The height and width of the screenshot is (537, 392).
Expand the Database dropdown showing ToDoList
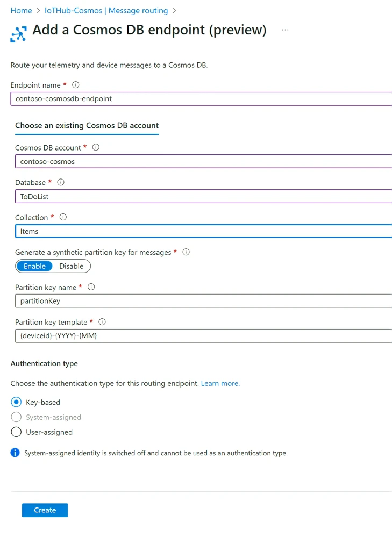(x=204, y=196)
